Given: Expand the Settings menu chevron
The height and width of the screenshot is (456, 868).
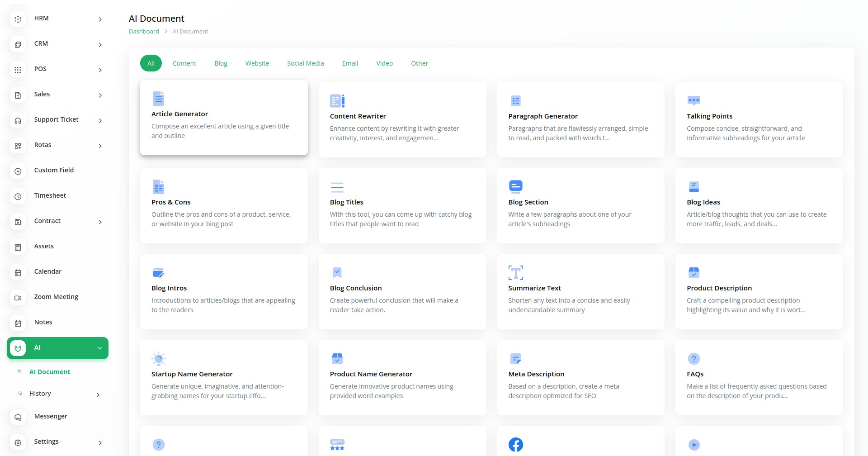Looking at the screenshot, I should [100, 443].
